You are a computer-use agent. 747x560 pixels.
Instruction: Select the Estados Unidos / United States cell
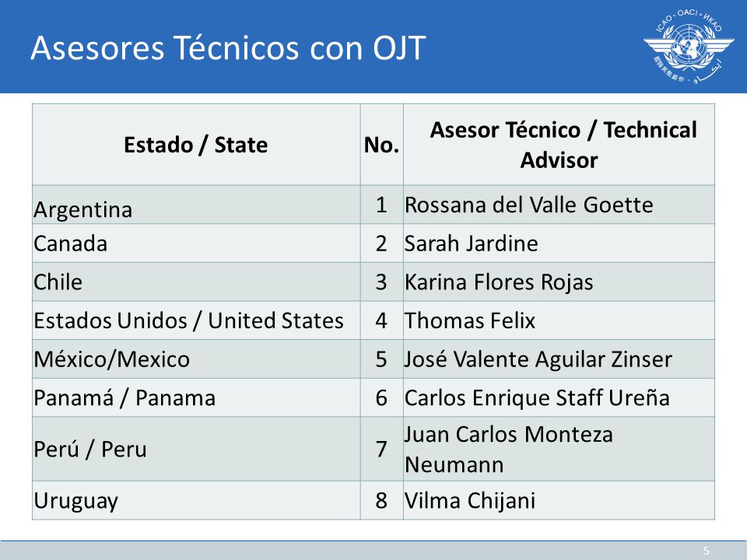pos(196,320)
